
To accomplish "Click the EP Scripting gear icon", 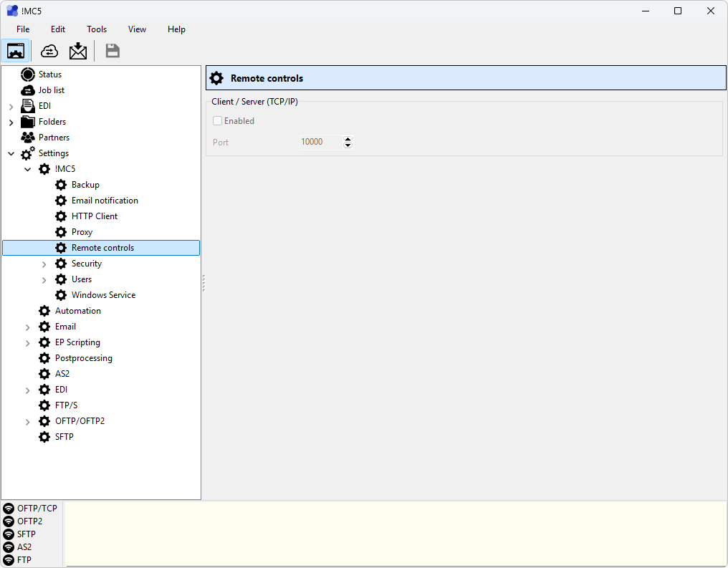I will click(44, 342).
